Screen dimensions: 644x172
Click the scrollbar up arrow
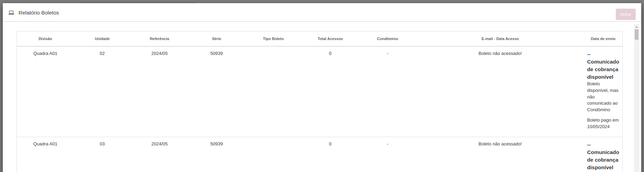tap(636, 27)
